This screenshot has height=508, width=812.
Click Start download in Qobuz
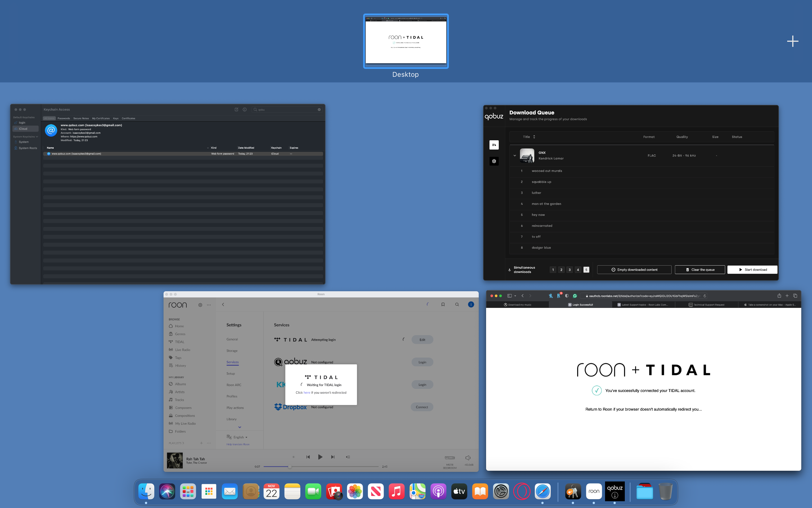[x=752, y=270]
